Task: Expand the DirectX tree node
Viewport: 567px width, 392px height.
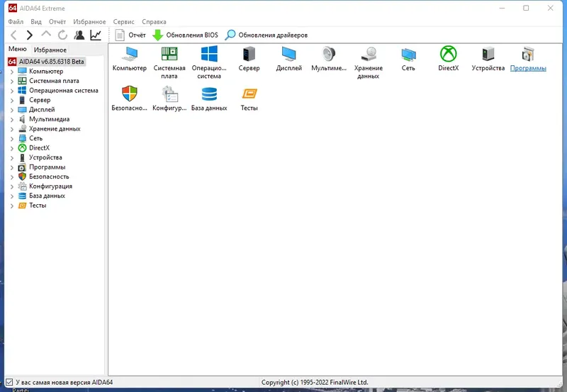Action: [x=11, y=148]
